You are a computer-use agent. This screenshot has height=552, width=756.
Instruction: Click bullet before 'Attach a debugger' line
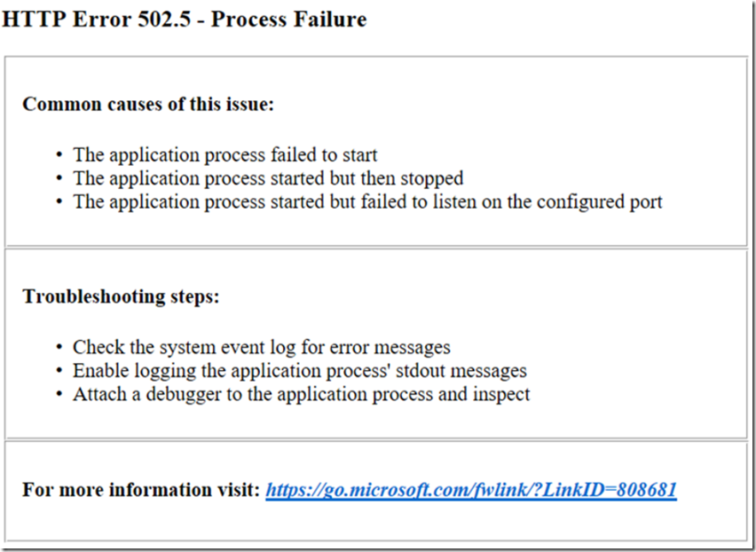click(x=59, y=394)
